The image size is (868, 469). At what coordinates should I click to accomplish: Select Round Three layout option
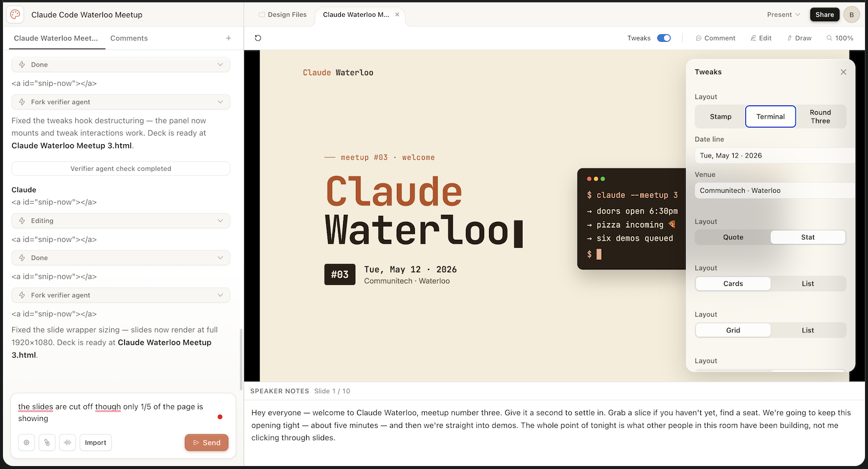(821, 116)
